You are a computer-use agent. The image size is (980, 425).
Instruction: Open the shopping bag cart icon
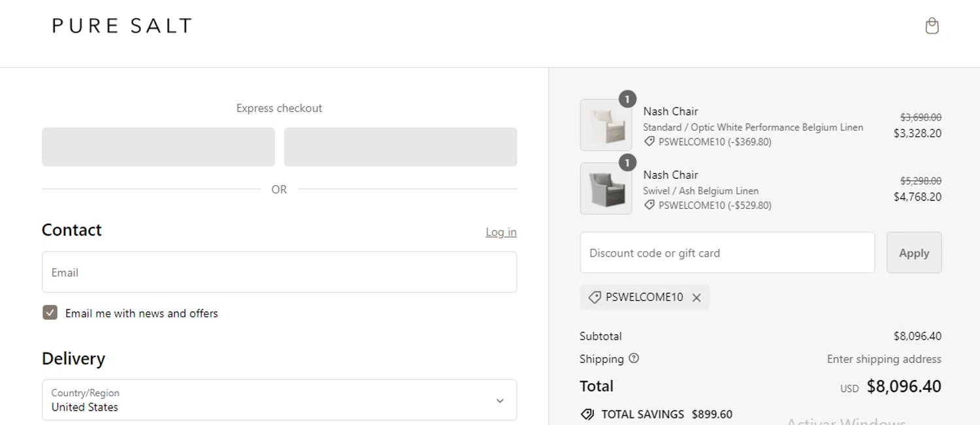pos(932,26)
